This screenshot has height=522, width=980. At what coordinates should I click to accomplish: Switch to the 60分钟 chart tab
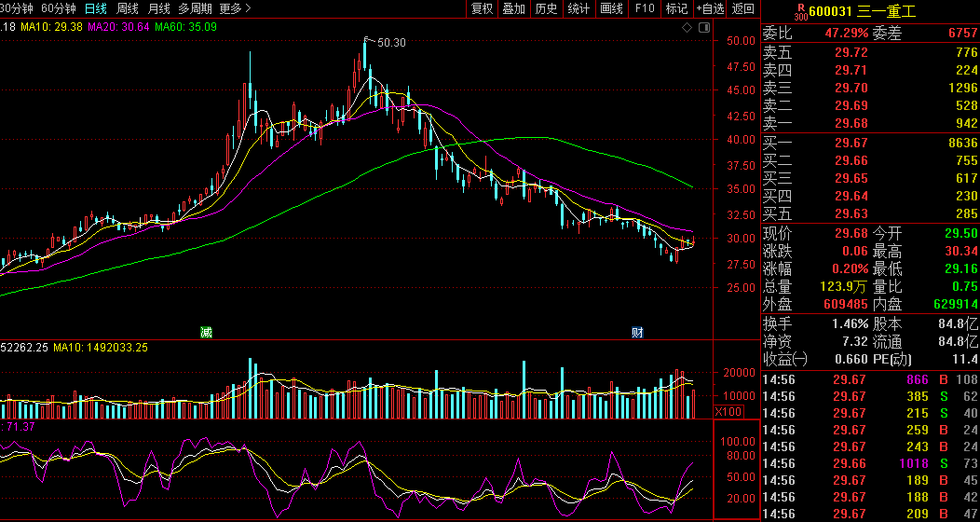click(x=59, y=9)
